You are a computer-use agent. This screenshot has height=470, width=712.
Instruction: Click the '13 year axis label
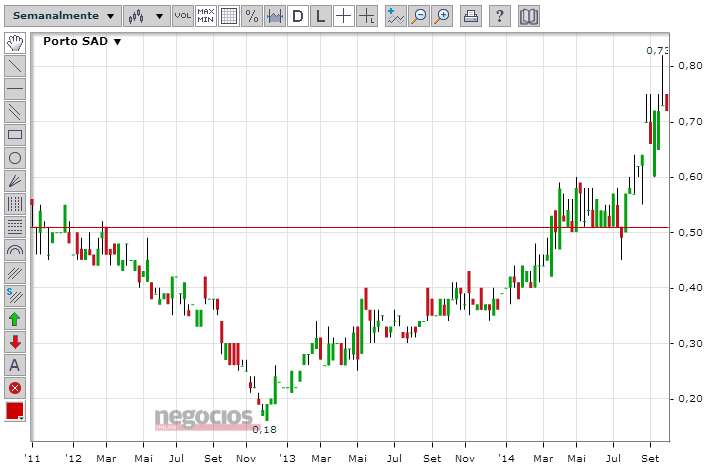pyautogui.click(x=287, y=459)
